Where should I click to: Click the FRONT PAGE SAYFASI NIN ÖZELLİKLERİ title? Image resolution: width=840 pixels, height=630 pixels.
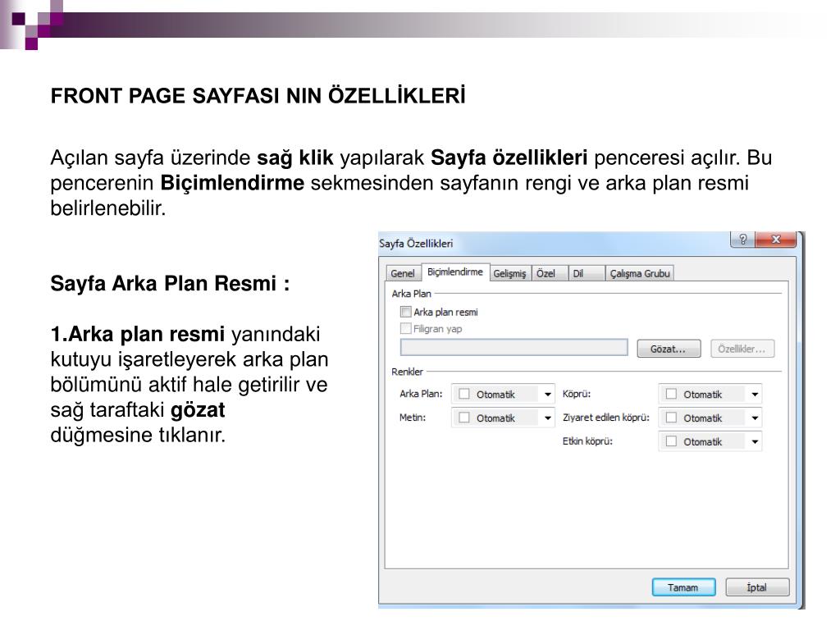(x=258, y=95)
